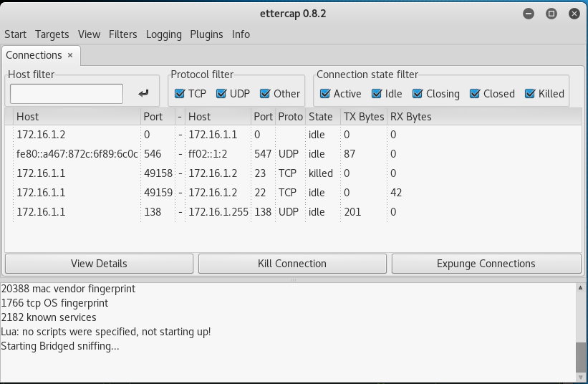Screen dimensions: 588x384
Task: Close the Connections tab with its x
Action: (70, 55)
